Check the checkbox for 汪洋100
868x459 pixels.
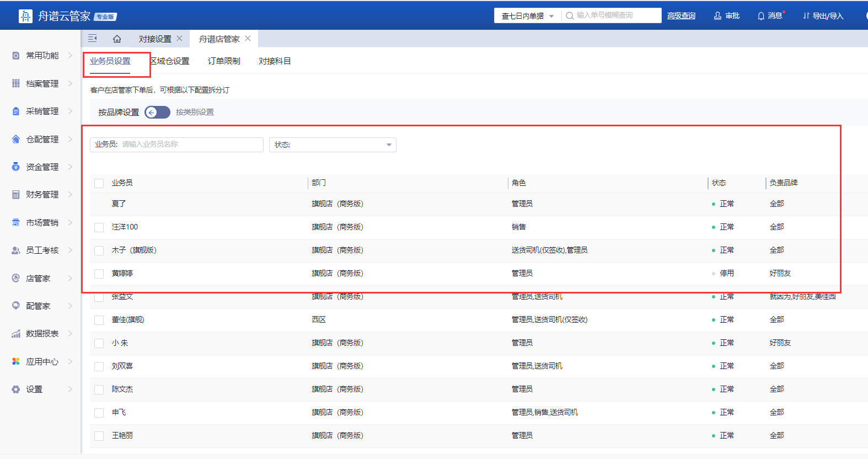tap(99, 227)
